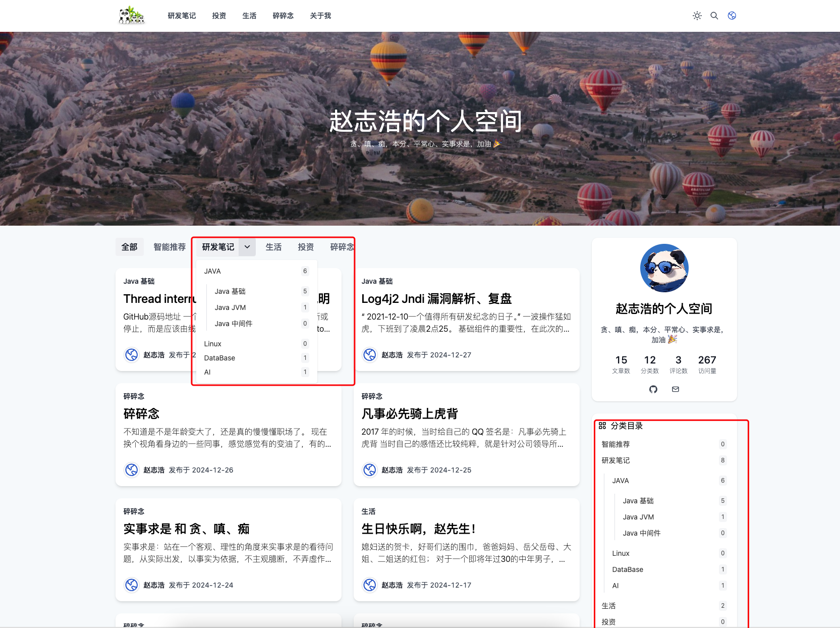The width and height of the screenshot is (840, 628).
Task: Toggle the light/dark theme sun icon
Action: (697, 16)
